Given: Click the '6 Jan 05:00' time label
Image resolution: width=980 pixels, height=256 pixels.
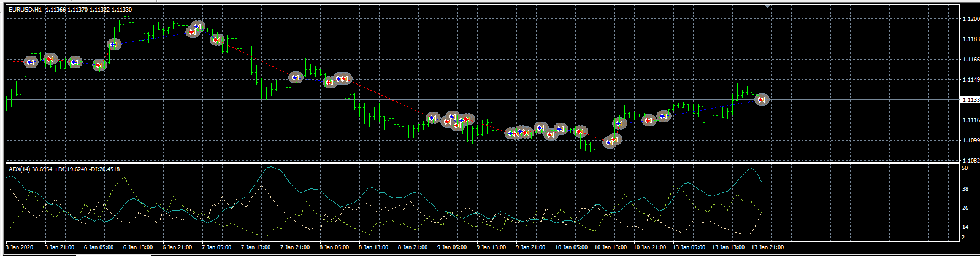Looking at the screenshot, I should [x=99, y=247].
